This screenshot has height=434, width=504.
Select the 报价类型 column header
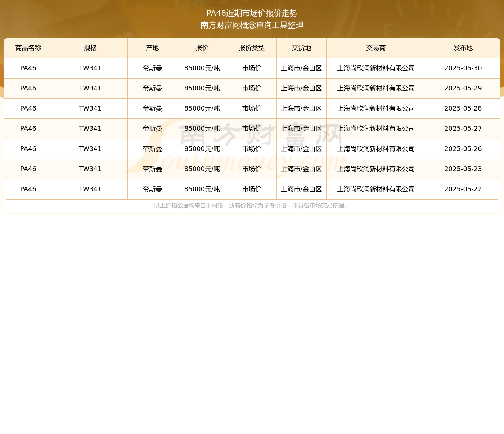[252, 48]
